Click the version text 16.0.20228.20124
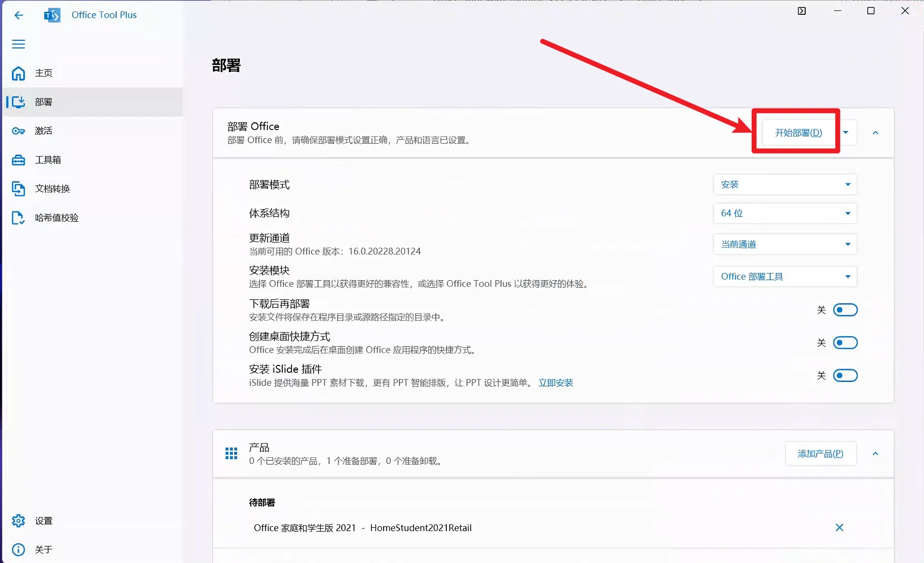The height and width of the screenshot is (563, 924). point(385,252)
